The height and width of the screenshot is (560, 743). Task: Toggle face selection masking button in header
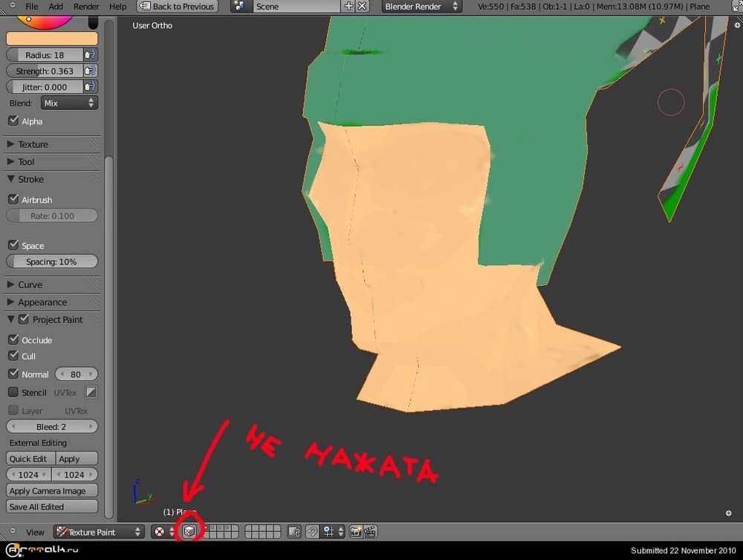click(189, 532)
